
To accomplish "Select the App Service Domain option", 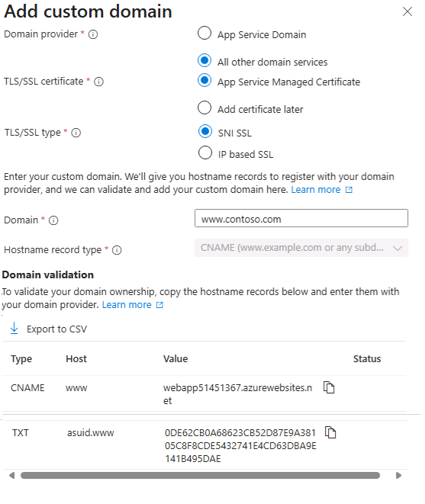I will click(204, 33).
